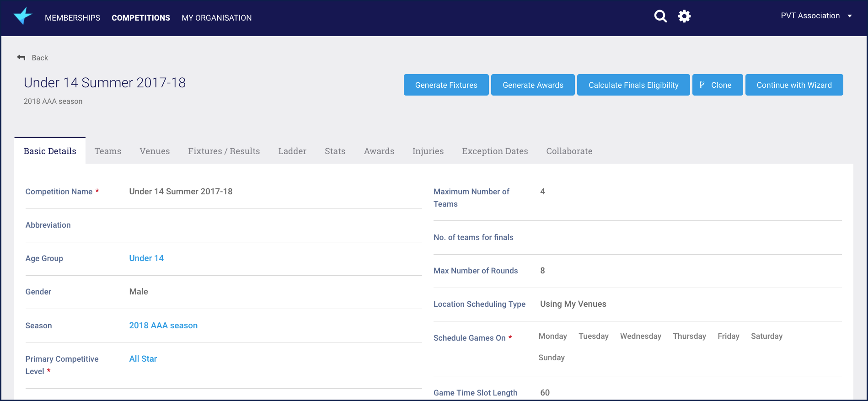The width and height of the screenshot is (868, 401).
Task: Open search with magnifier icon
Action: pos(660,16)
